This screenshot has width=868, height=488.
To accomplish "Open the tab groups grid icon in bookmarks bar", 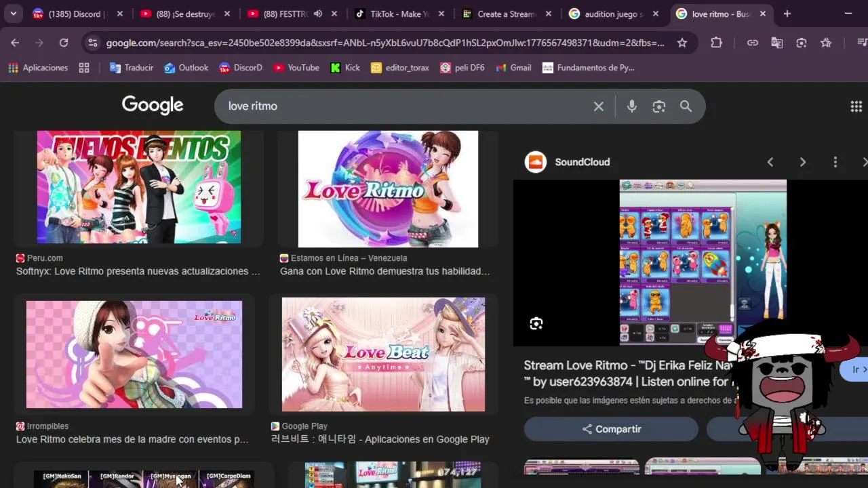I will [x=84, y=68].
